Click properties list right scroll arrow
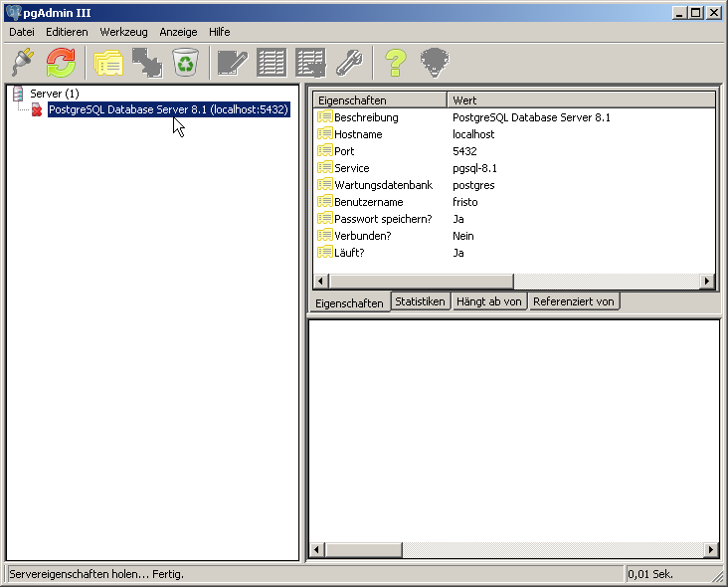The width and height of the screenshot is (728, 587). [x=707, y=281]
